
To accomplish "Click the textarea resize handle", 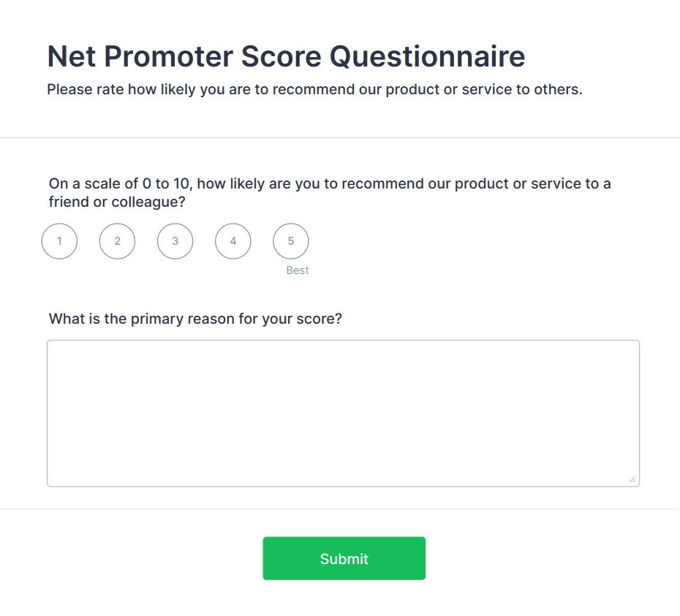I will pos(632,479).
